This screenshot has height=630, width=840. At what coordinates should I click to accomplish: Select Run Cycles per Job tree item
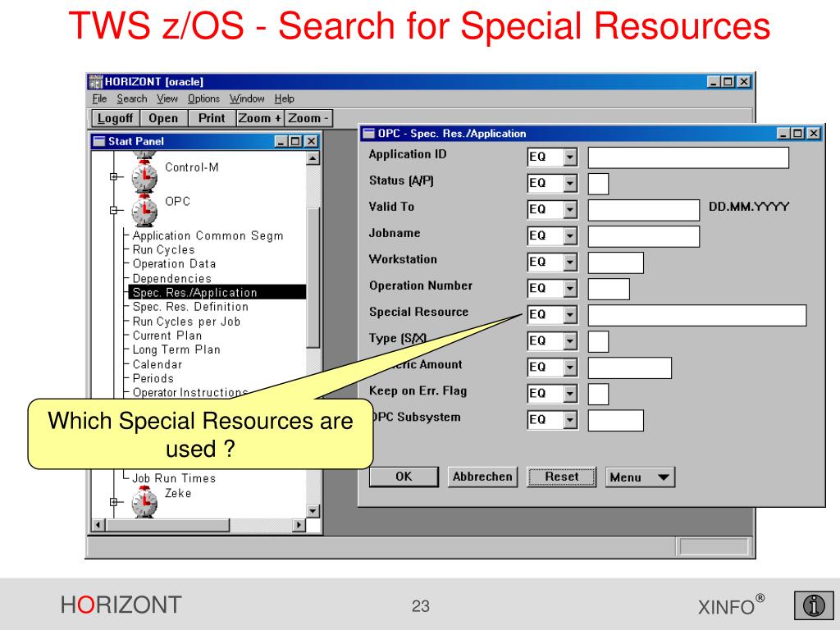[x=186, y=322]
